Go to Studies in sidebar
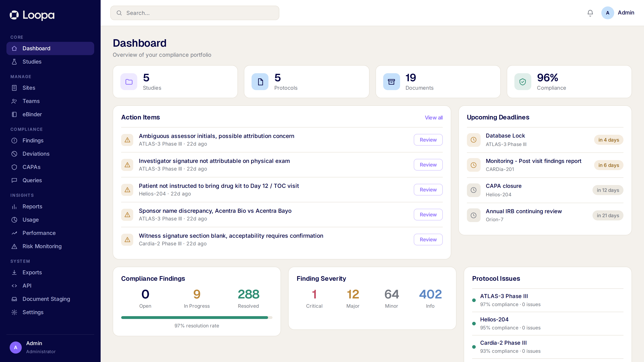Image resolution: width=644 pixels, height=362 pixels. click(50, 62)
